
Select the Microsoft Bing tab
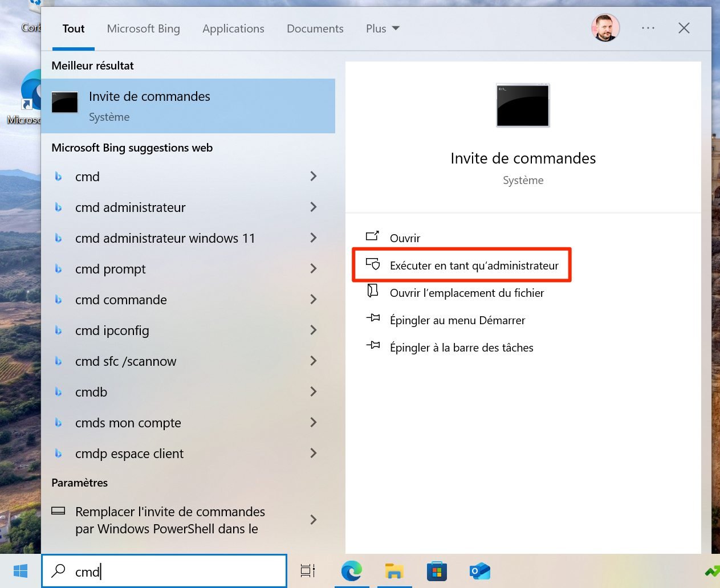[x=143, y=28]
